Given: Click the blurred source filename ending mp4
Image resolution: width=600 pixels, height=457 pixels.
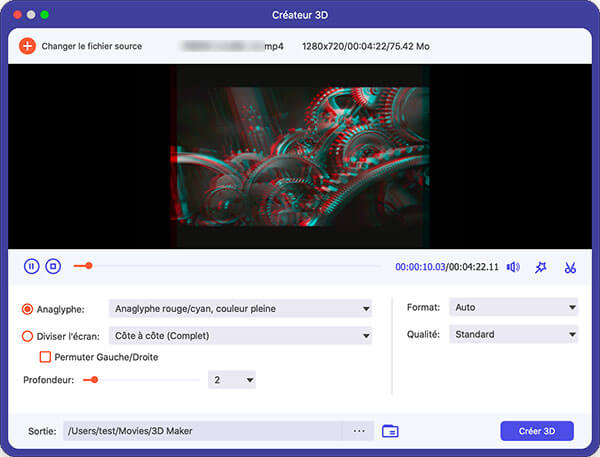Looking at the screenshot, I should (233, 46).
